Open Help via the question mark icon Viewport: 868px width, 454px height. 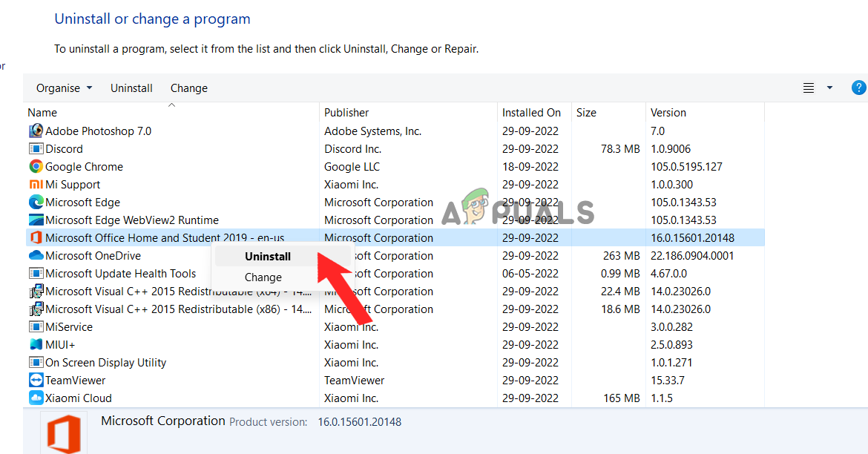click(858, 88)
